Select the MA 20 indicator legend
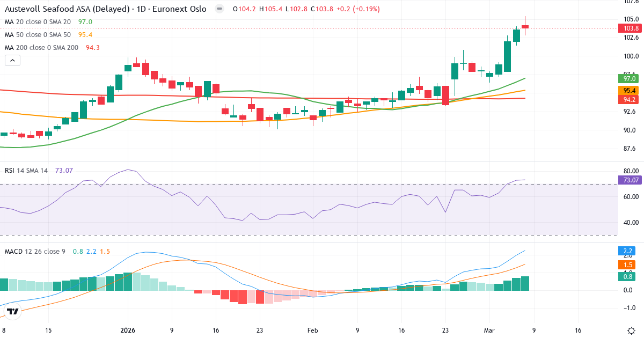Viewport: 644px width, 338px height. tap(38, 22)
